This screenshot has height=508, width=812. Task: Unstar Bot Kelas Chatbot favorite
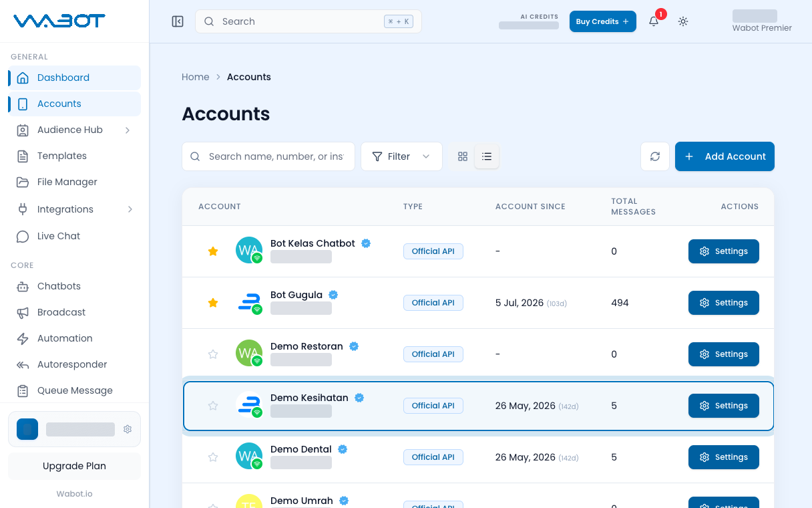(213, 251)
